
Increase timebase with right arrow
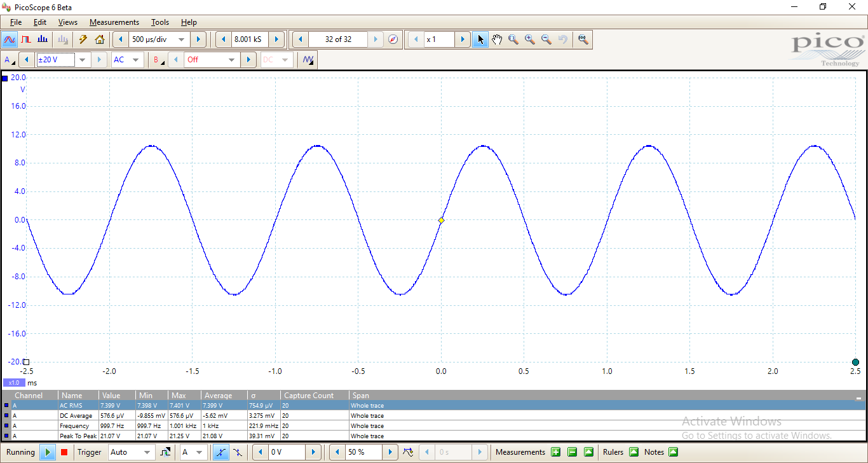tap(198, 39)
